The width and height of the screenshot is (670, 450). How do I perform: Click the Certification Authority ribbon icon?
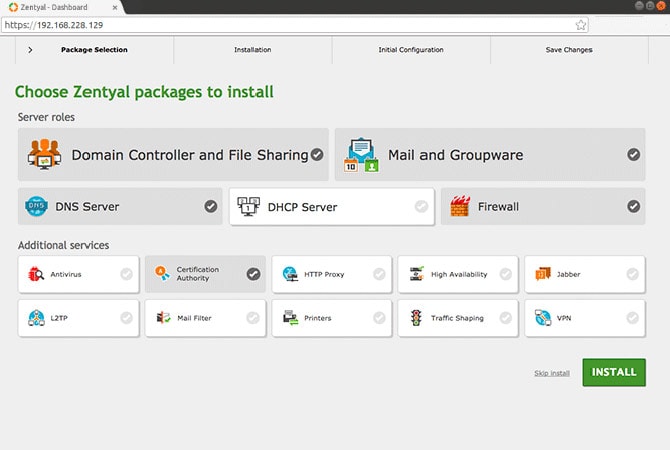coord(162,274)
